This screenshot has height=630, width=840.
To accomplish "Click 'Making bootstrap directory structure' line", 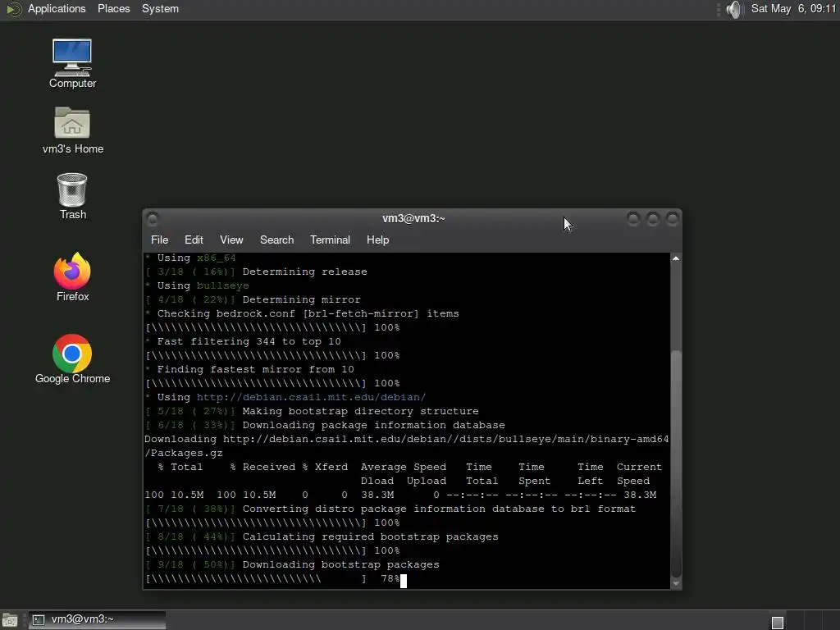I will [x=361, y=412].
